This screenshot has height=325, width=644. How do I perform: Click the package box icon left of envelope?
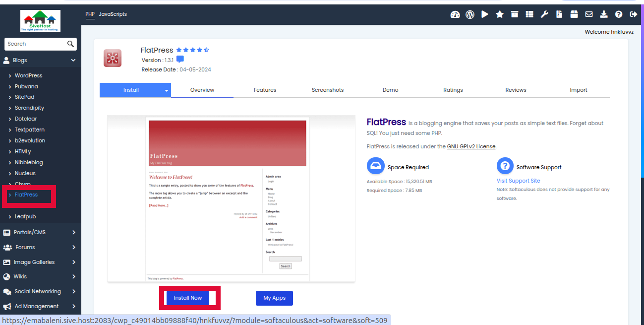[574, 14]
